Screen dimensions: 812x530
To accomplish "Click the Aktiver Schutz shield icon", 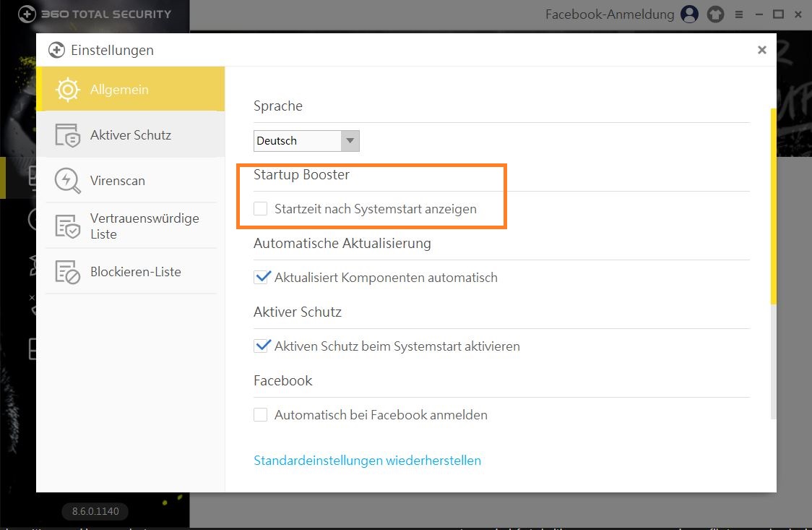I will coord(68,135).
